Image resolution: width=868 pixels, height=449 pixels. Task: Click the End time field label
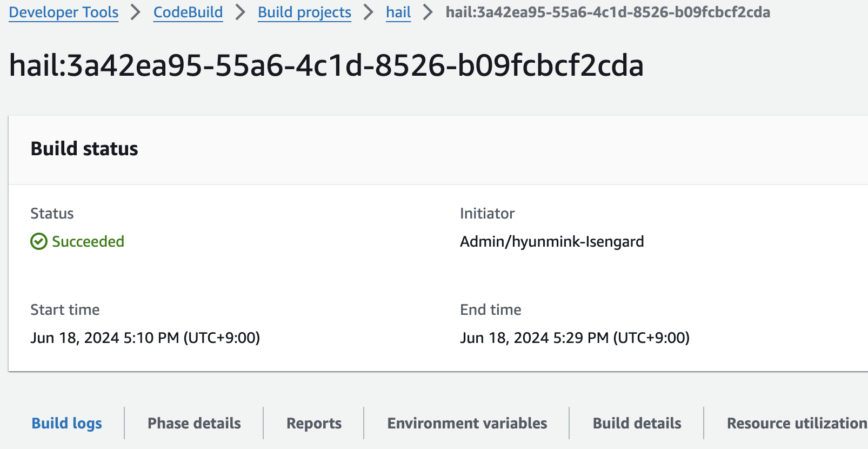[490, 309]
